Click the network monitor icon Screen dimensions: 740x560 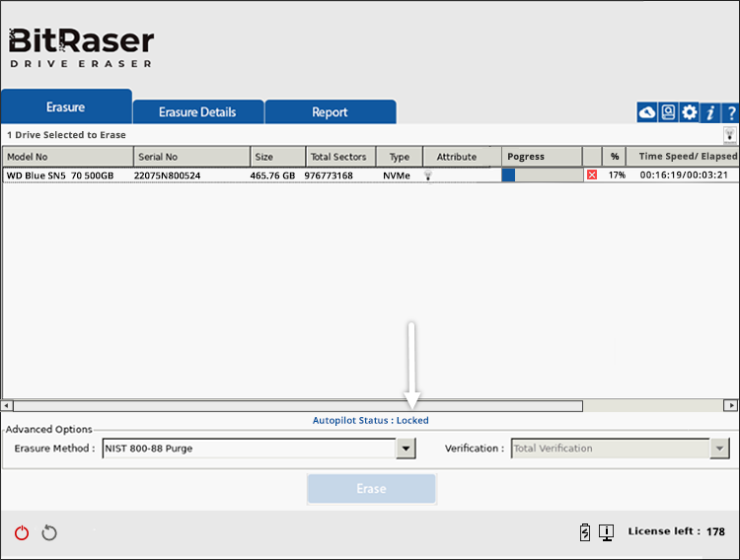pyautogui.click(x=606, y=532)
